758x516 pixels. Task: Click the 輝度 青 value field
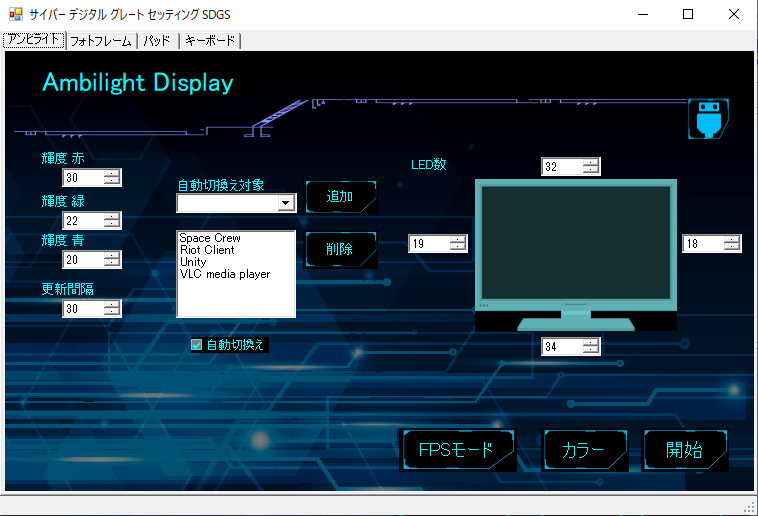coord(82,260)
